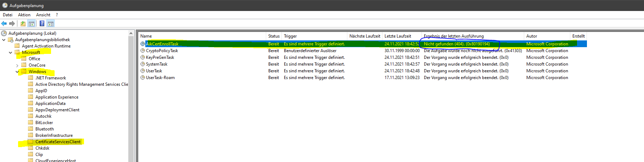The image size is (644, 162).
Task: Click the Forward arrow in toolbar
Action: pos(12,24)
